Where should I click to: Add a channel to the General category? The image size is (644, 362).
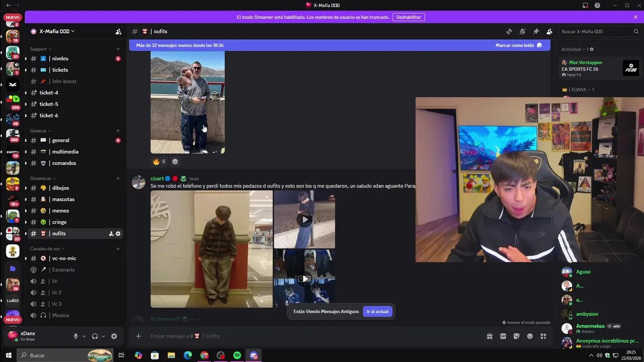coord(118,131)
